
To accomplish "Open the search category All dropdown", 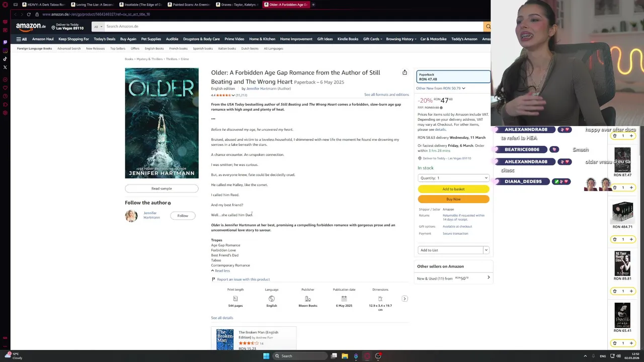I will click(98, 26).
